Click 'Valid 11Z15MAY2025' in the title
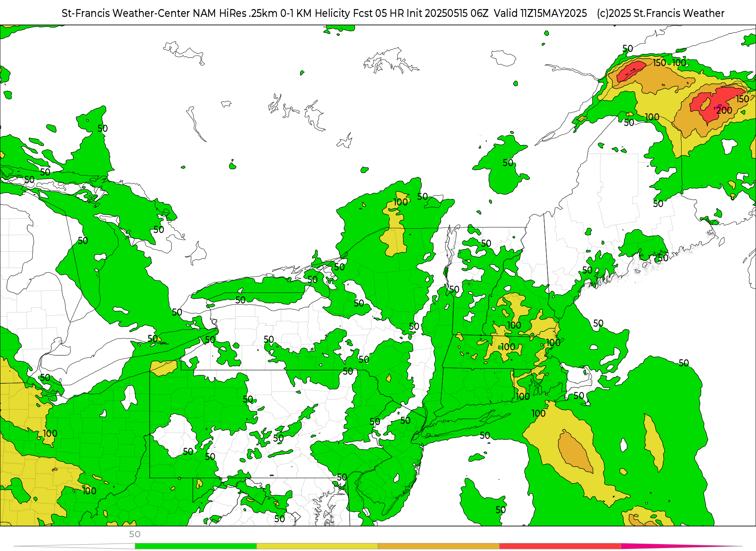This screenshot has height=551, width=756. point(540,13)
